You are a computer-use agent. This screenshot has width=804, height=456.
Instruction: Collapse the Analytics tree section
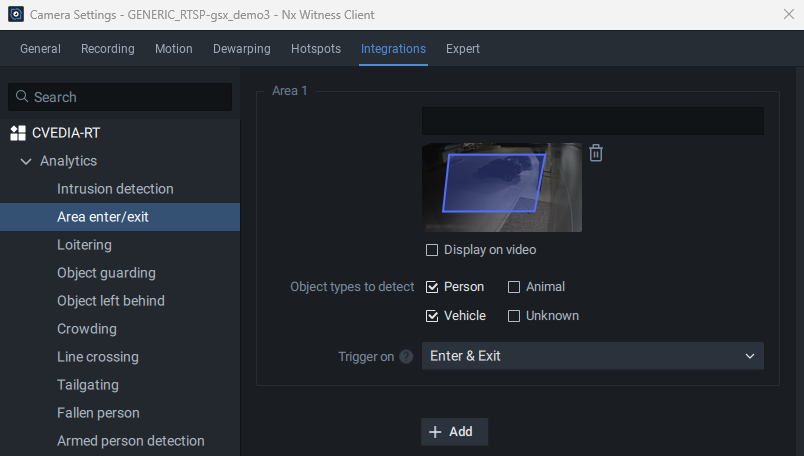click(x=26, y=161)
